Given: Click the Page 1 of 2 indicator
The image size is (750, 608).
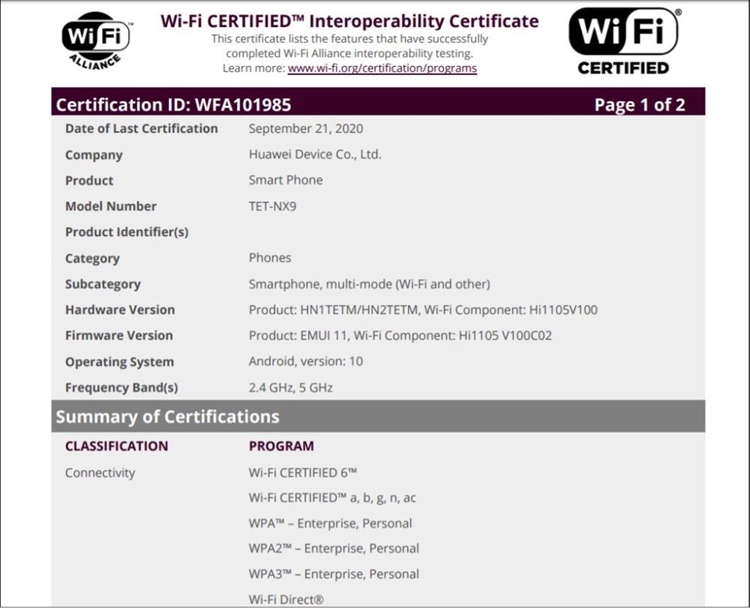Looking at the screenshot, I should pos(640,105).
